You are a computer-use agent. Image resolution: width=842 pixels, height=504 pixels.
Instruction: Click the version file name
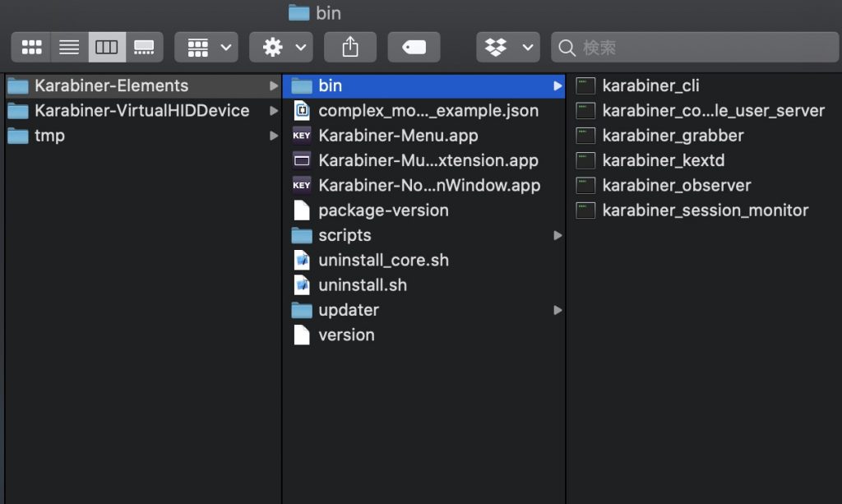click(x=346, y=335)
